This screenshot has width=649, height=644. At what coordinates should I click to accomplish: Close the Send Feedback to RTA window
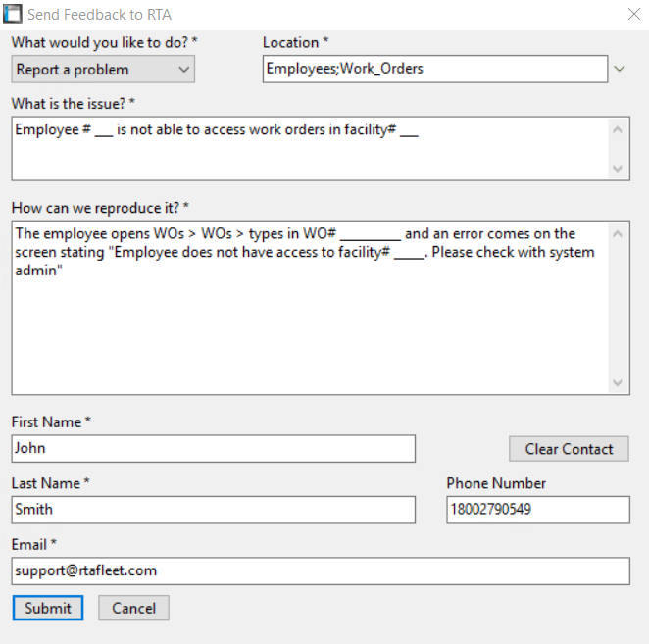(632, 15)
